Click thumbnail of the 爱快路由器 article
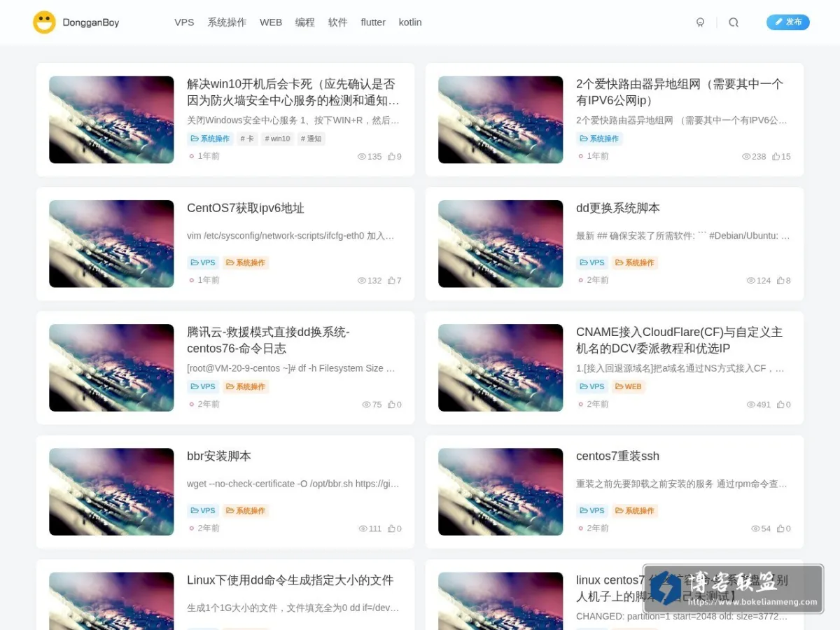 [500, 120]
